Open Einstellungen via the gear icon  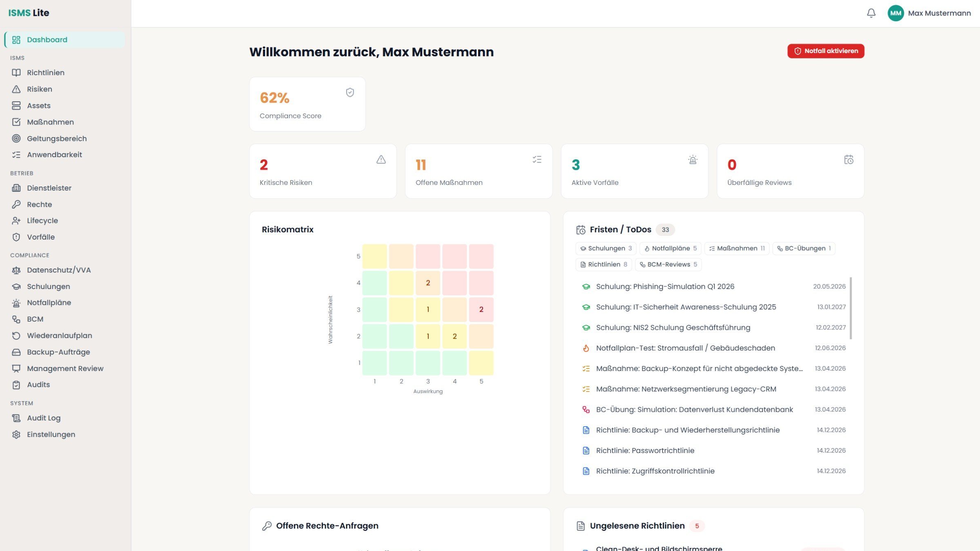[16, 434]
